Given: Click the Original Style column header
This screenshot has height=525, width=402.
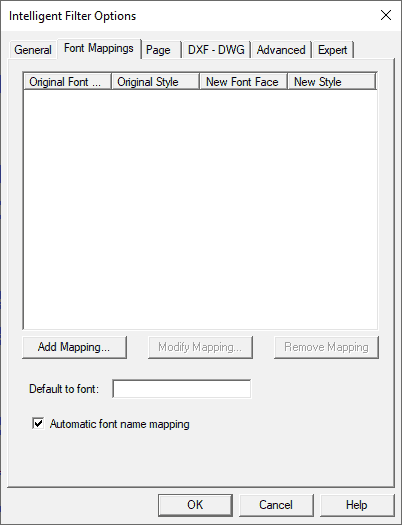Looking at the screenshot, I should pos(156,82).
